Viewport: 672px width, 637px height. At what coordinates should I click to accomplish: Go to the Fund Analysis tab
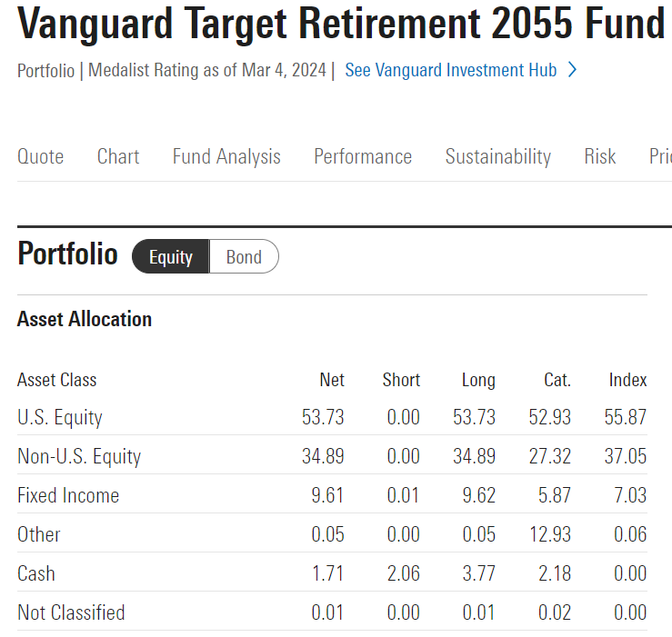coord(226,156)
